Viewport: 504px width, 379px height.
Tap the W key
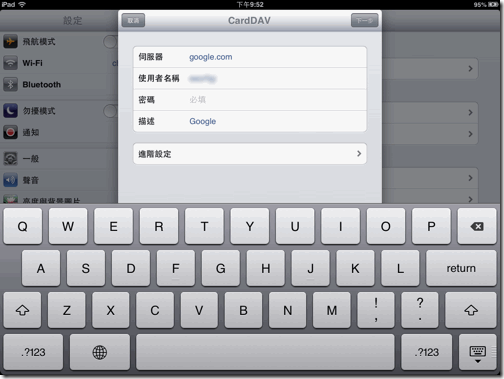[68, 226]
